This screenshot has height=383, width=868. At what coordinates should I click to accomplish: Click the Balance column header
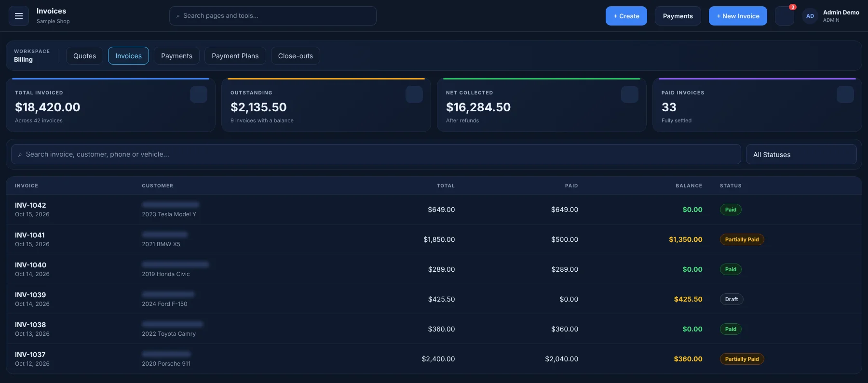click(689, 185)
